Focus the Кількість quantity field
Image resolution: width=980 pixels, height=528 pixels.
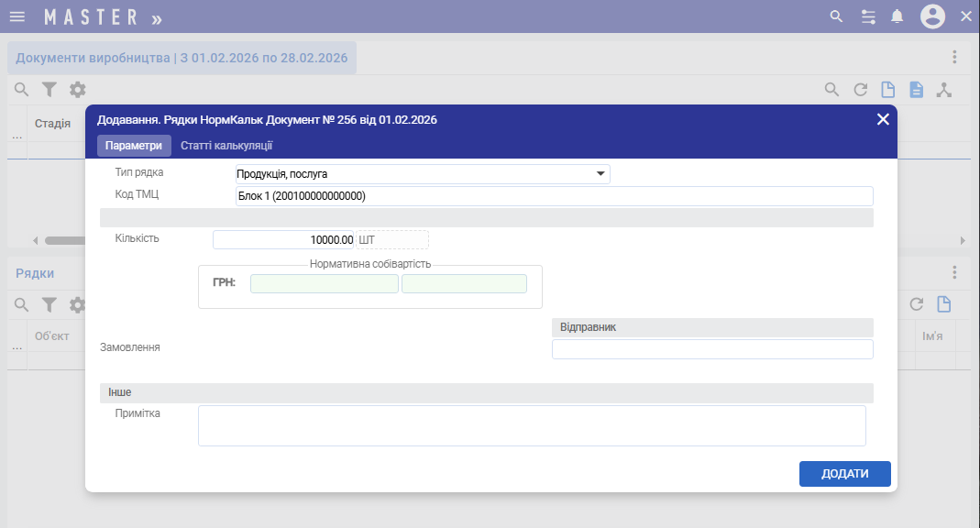pyautogui.click(x=284, y=239)
